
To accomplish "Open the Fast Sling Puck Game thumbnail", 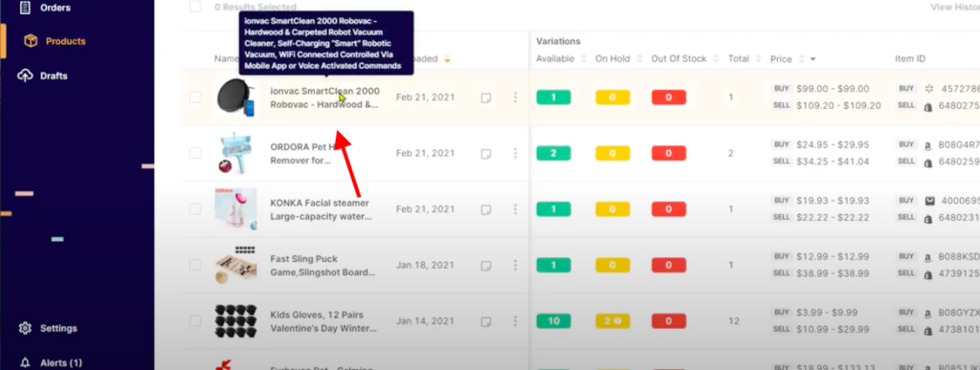I will pos(235,265).
